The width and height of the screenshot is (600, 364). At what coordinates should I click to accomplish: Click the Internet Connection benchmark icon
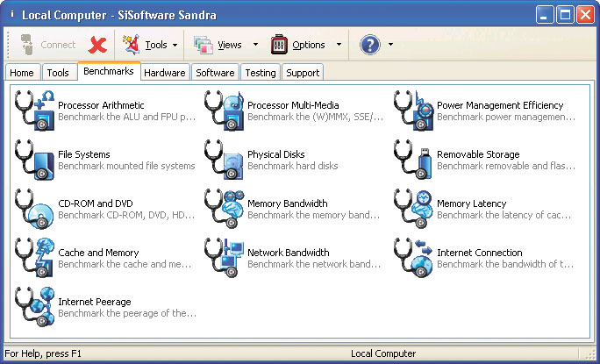coord(414,258)
